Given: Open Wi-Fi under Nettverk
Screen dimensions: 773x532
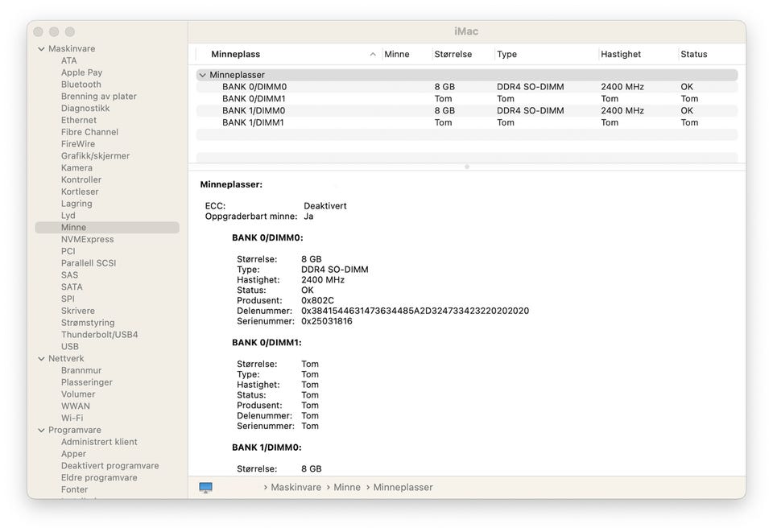Looking at the screenshot, I should pos(72,418).
